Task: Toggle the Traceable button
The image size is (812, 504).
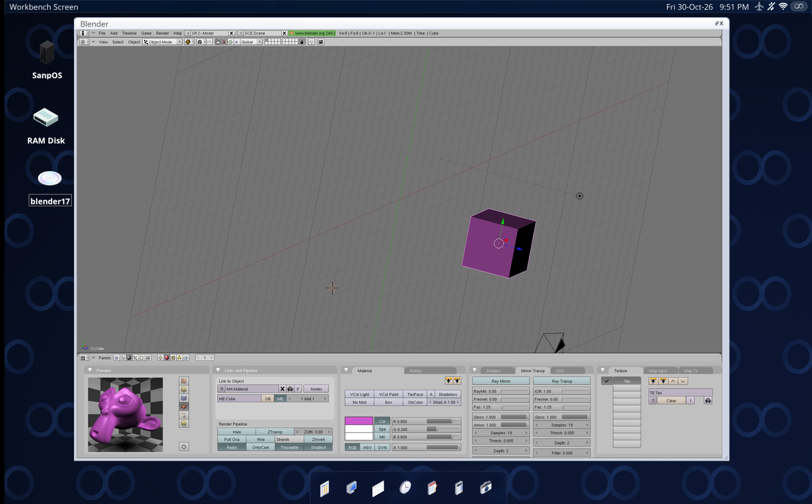Action: click(289, 448)
